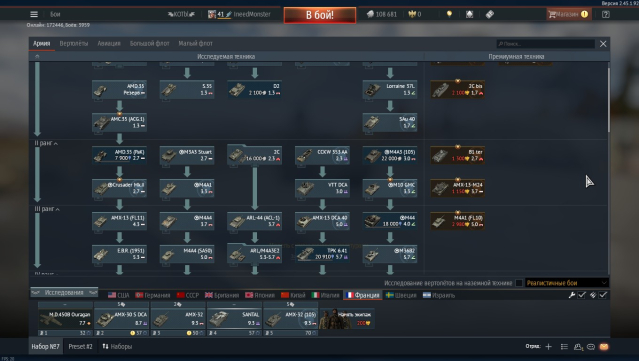Image resolution: width=639 pixels, height=361 pixels.
Task: Open the Реалистичные бои mode dropdown
Action: [x=567, y=283]
